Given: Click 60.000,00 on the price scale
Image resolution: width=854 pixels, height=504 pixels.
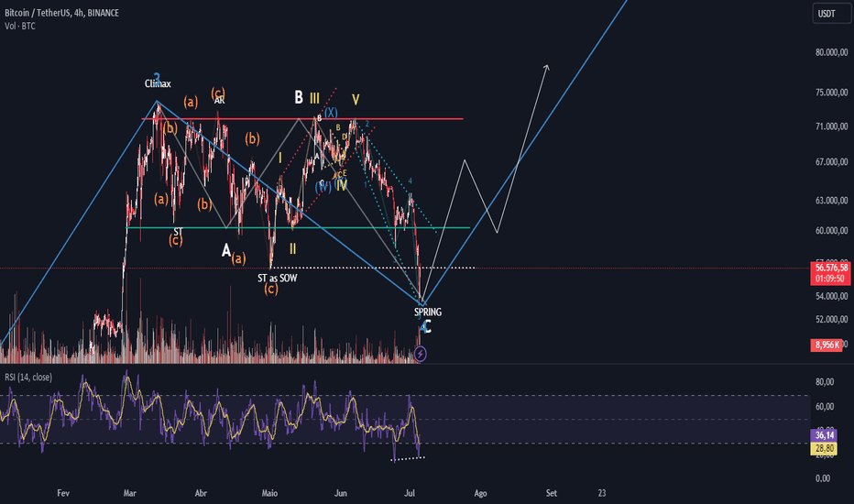Looking at the screenshot, I should point(832,231).
